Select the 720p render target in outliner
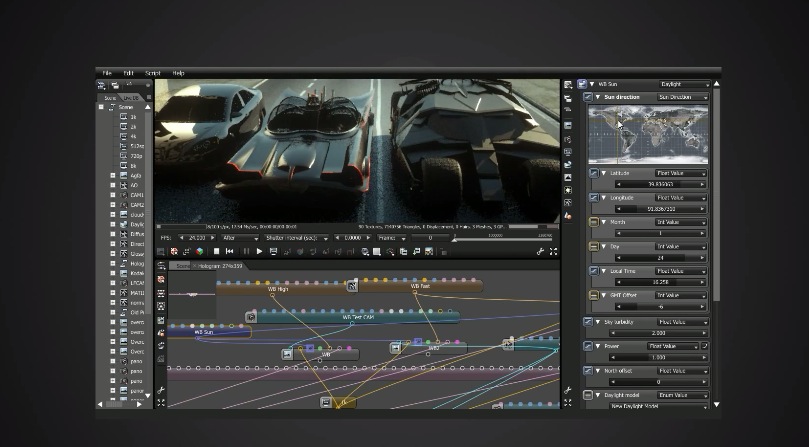The image size is (809, 447). (137, 156)
